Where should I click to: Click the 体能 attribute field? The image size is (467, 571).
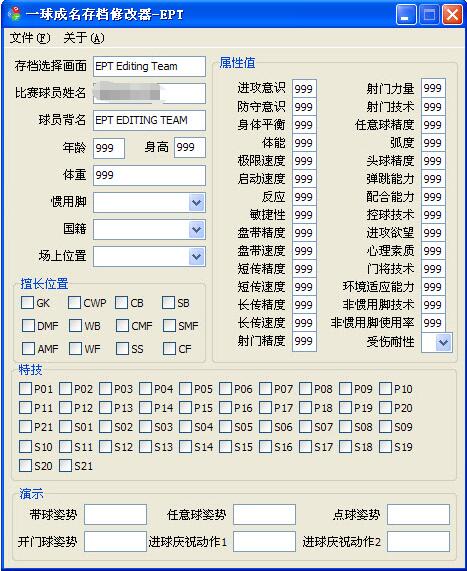[304, 143]
